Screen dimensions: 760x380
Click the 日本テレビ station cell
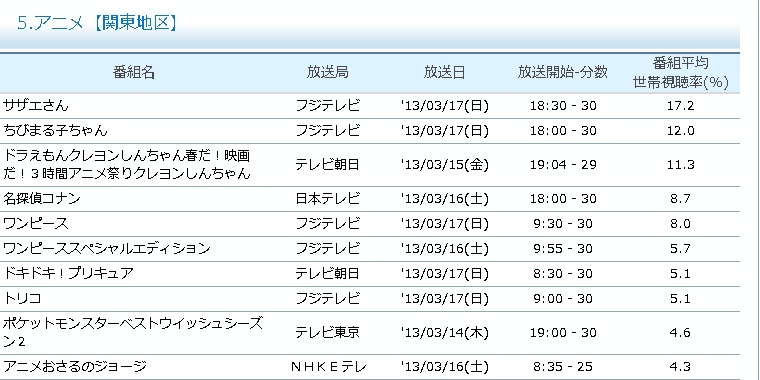click(328, 199)
